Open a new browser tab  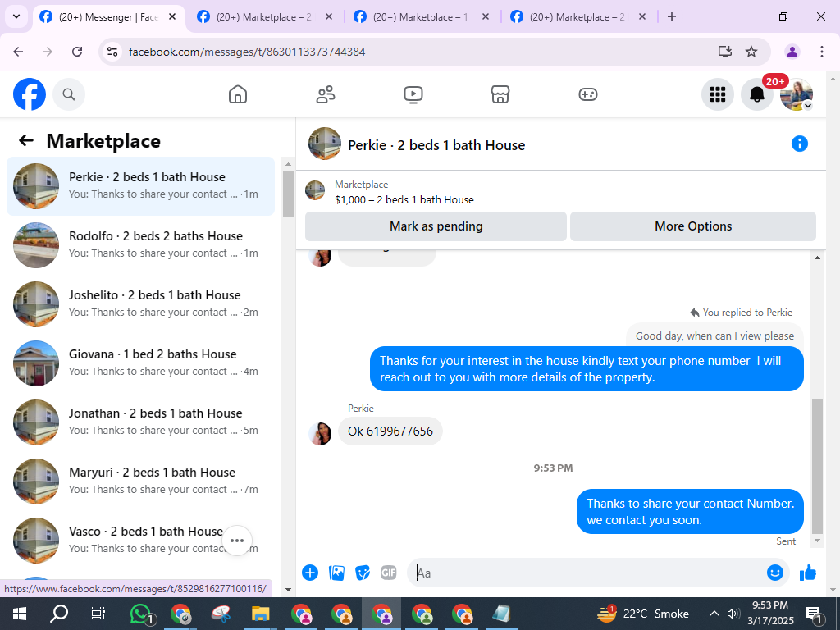pos(671,16)
